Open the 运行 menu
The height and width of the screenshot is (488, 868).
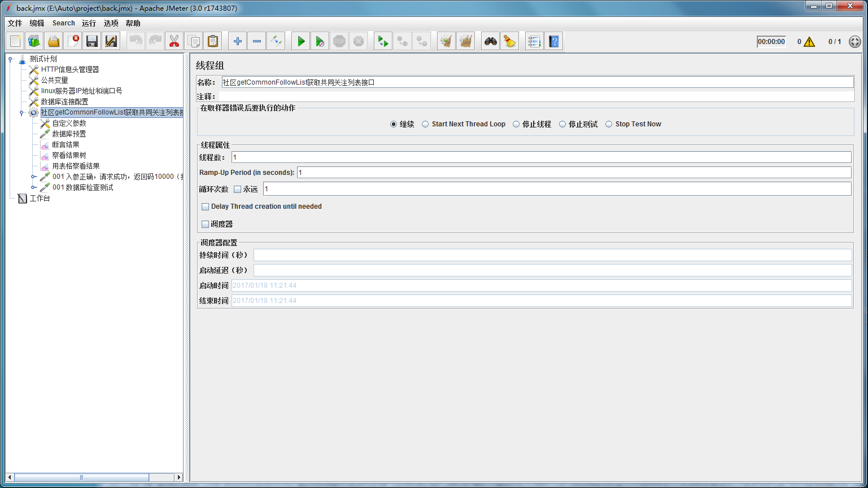point(89,23)
